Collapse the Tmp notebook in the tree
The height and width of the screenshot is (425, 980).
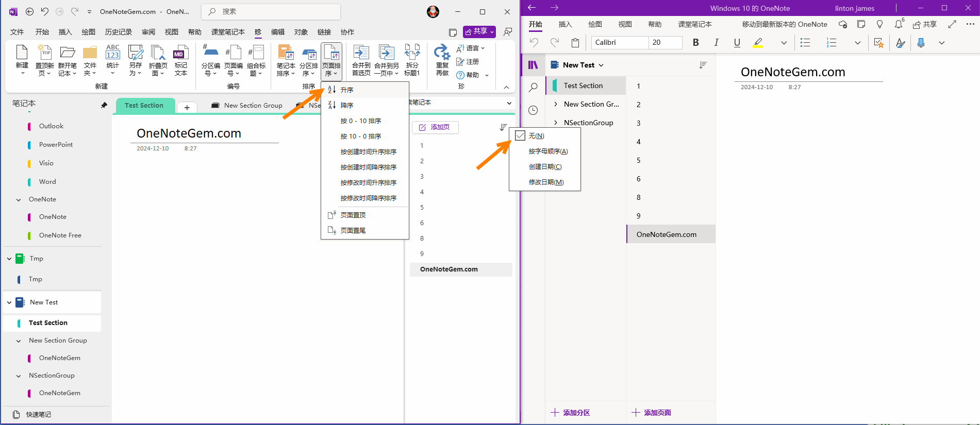point(9,259)
